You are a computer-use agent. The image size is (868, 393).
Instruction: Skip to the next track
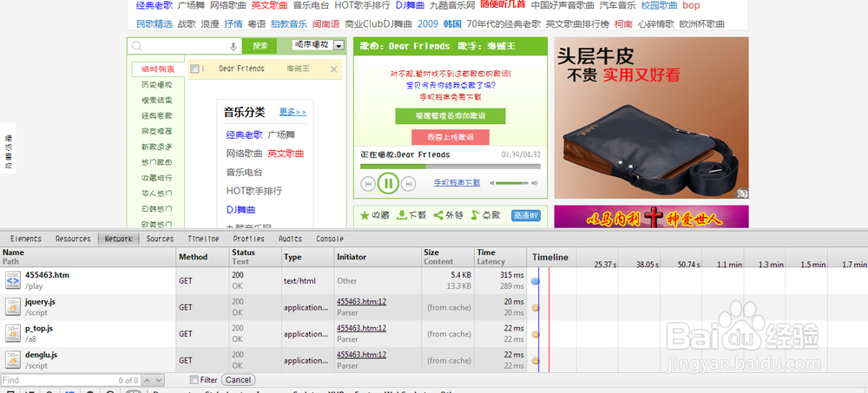tap(409, 183)
